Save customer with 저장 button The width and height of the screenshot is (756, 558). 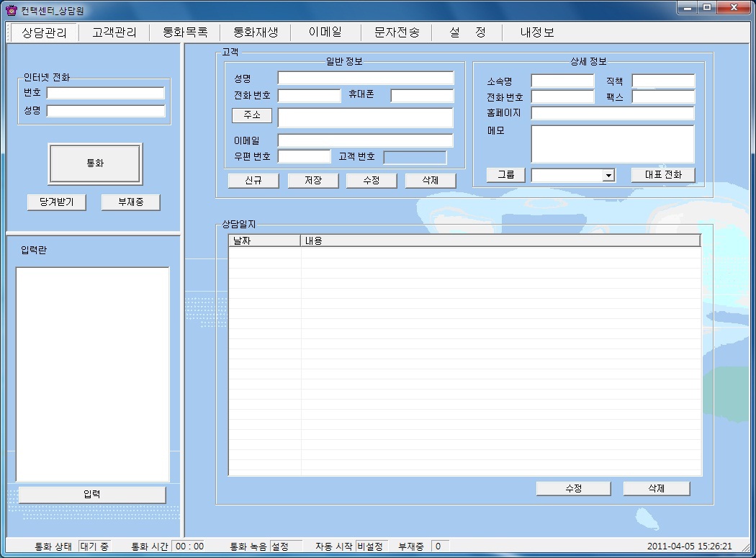pos(313,181)
